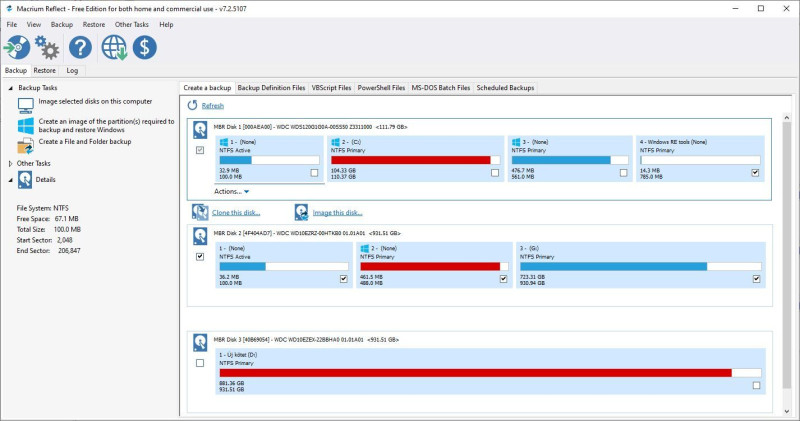The height and width of the screenshot is (421, 800).
Task: Uncheck the MBR Disk 2 checkbox
Action: pos(200,257)
